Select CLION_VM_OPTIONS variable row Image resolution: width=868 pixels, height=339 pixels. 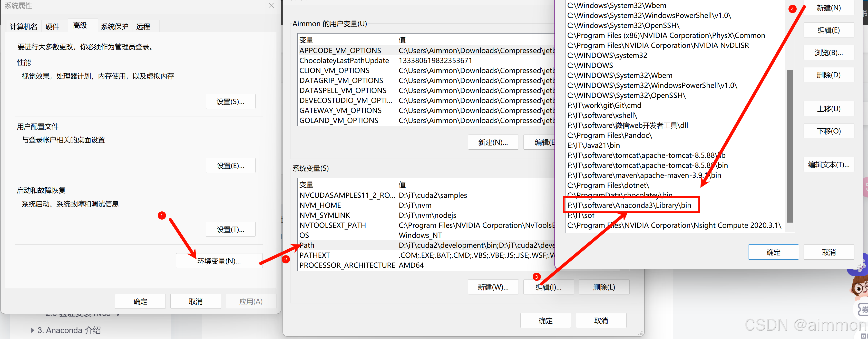pyautogui.click(x=426, y=71)
